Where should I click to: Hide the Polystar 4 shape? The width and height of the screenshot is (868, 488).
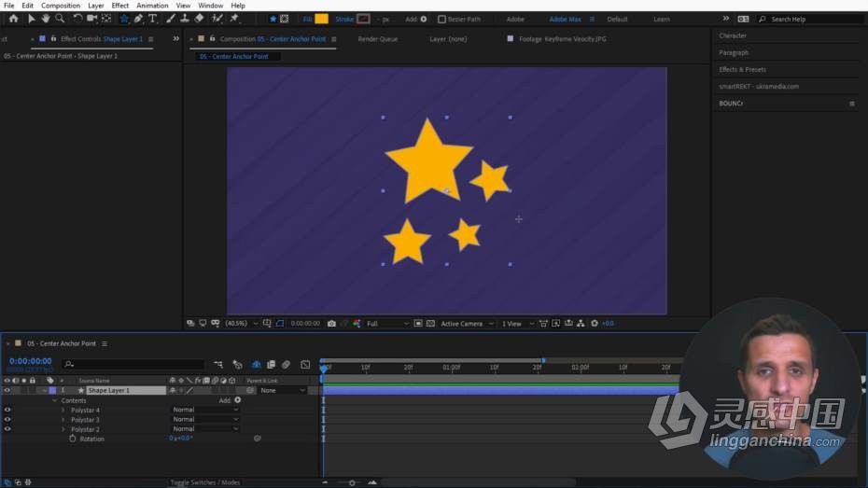[x=7, y=410]
